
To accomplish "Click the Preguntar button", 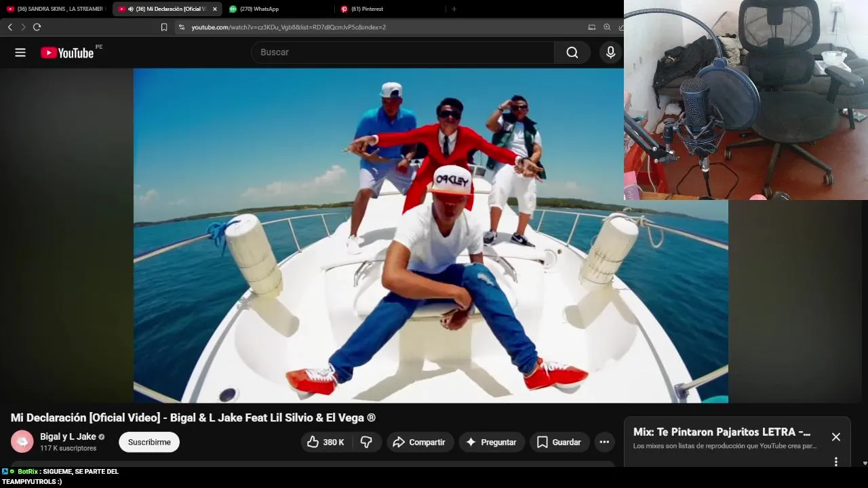I will pos(492,442).
